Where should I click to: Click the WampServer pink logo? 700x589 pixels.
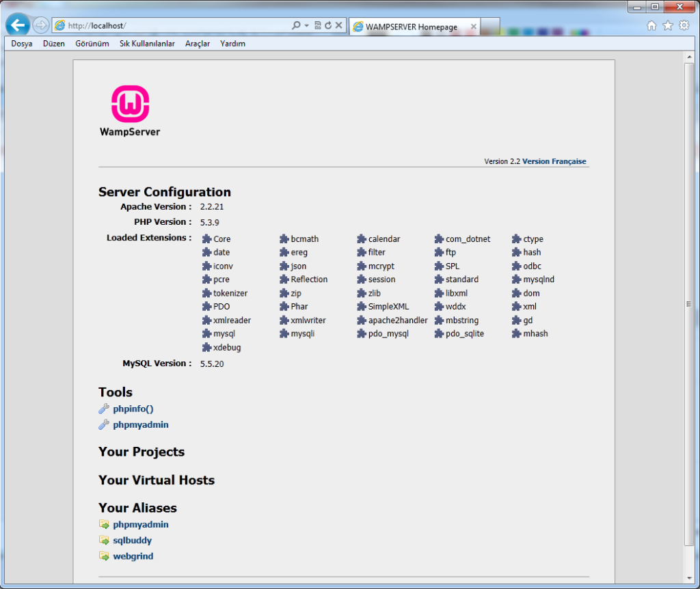click(x=130, y=104)
